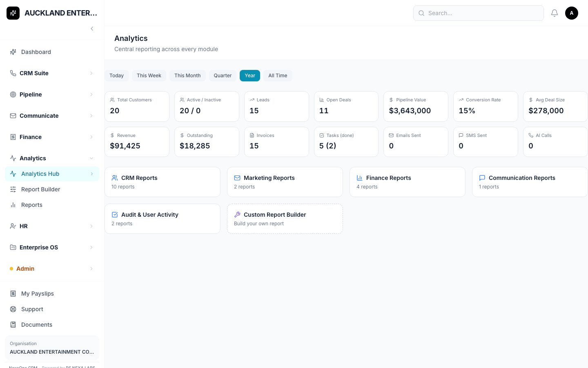The width and height of the screenshot is (588, 368).
Task: Click the SMS Sent stat card
Action: click(x=486, y=142)
